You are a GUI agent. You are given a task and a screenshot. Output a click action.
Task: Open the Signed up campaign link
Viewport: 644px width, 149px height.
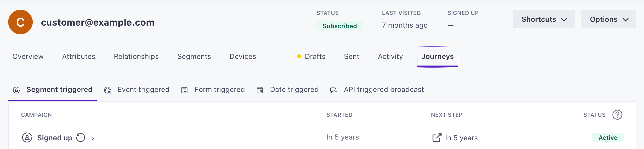tap(55, 138)
